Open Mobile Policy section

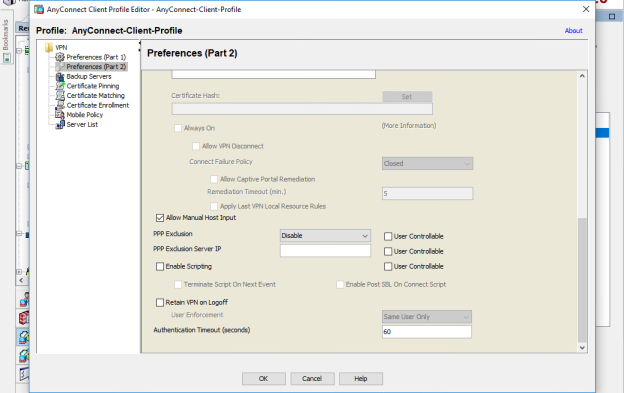85,115
